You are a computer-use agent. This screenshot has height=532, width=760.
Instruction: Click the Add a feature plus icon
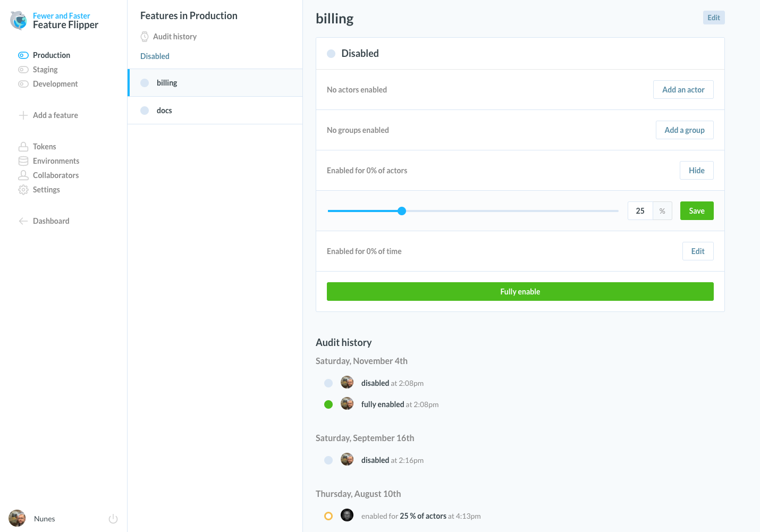click(x=23, y=115)
